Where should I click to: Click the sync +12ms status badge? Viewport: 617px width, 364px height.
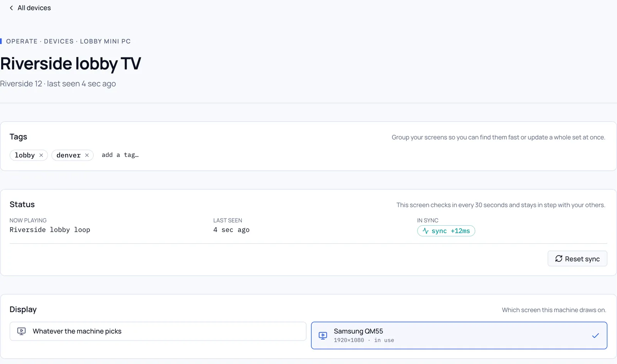click(446, 231)
